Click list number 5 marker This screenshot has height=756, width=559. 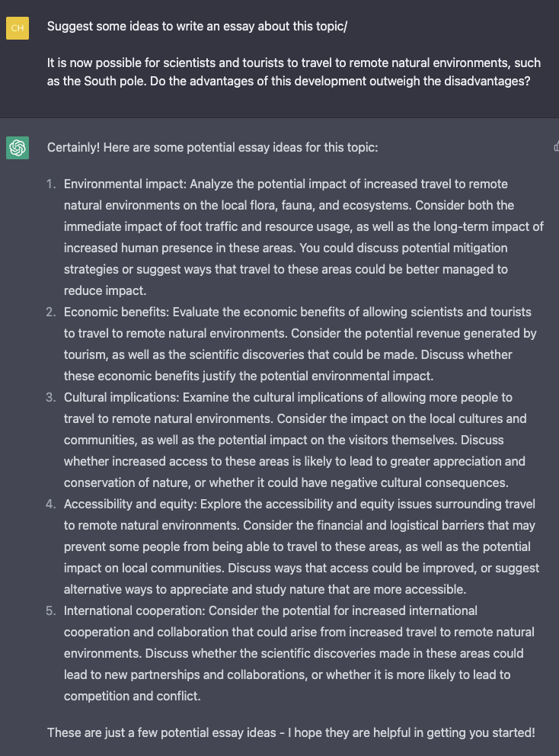coord(51,610)
